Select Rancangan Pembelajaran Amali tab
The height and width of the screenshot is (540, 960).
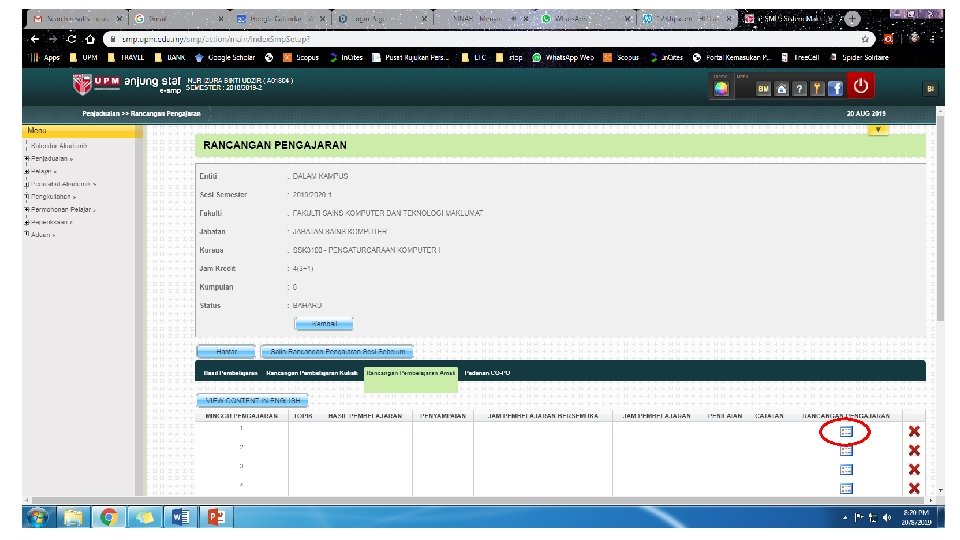coord(411,373)
